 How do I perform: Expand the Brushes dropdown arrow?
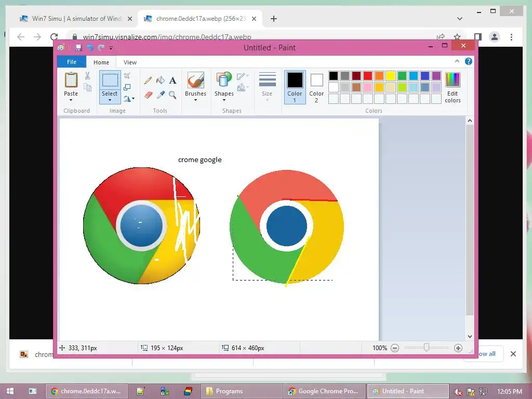tap(195, 100)
